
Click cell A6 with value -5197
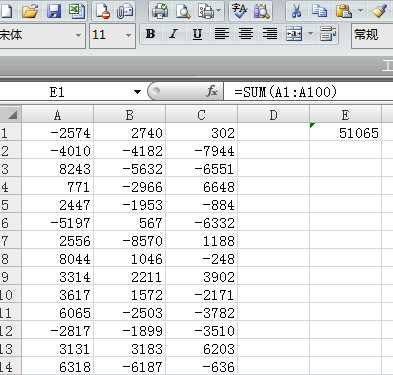tap(58, 223)
